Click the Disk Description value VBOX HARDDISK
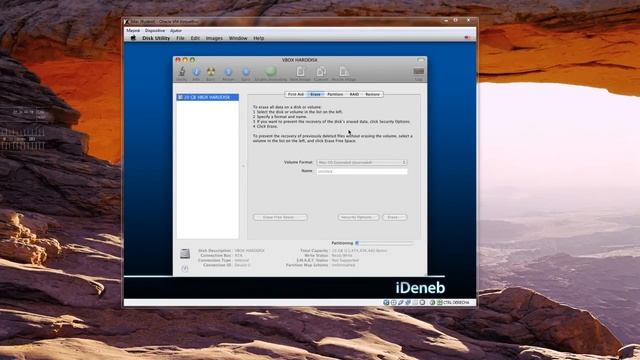The image size is (640, 360). [x=249, y=251]
